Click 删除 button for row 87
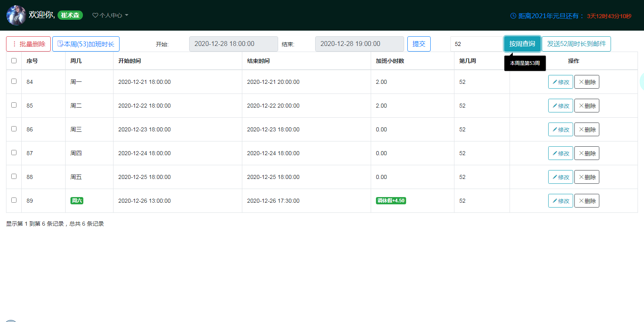The width and height of the screenshot is (644, 322). pos(587,153)
